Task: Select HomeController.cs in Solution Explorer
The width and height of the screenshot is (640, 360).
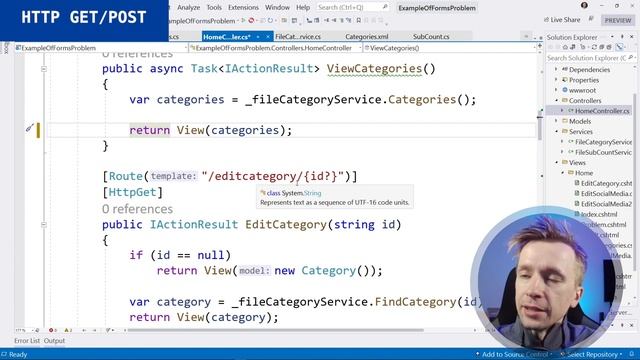Action: click(x=602, y=111)
